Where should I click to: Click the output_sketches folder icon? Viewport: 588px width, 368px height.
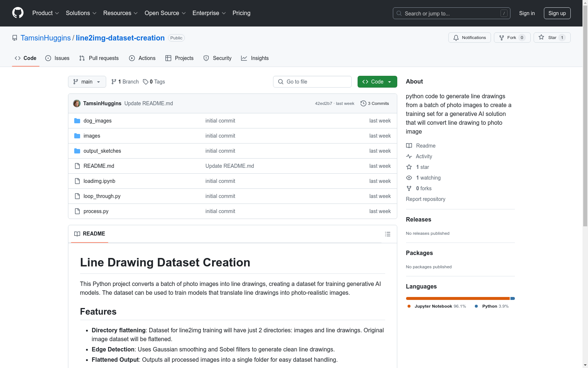click(77, 151)
